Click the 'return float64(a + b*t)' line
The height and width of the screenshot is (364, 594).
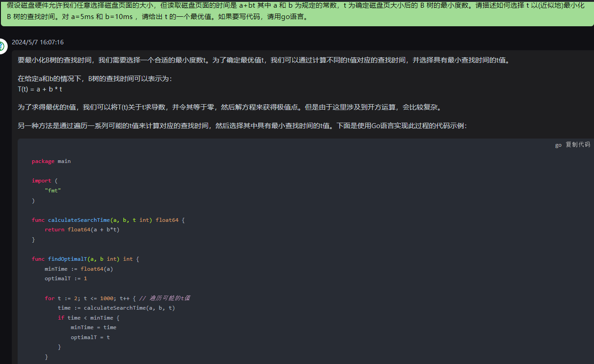[82, 230]
